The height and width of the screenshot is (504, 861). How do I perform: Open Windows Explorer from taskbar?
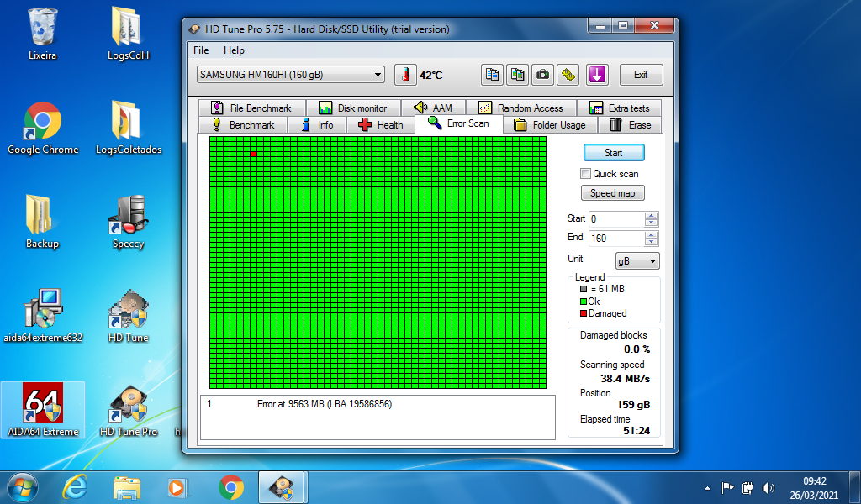(126, 487)
